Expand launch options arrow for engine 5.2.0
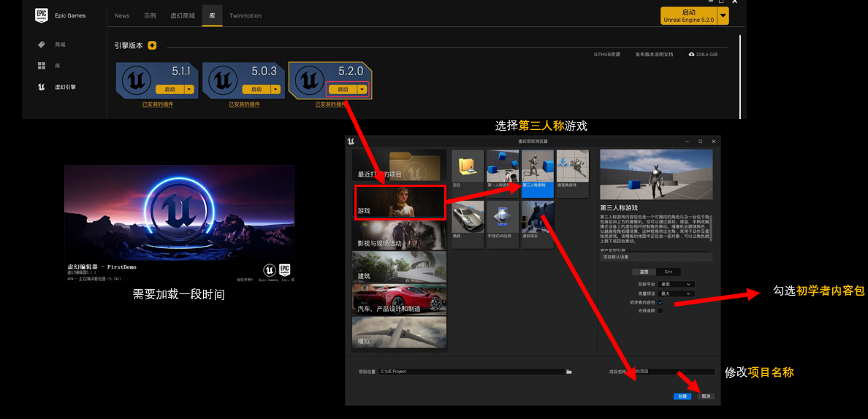 click(362, 89)
